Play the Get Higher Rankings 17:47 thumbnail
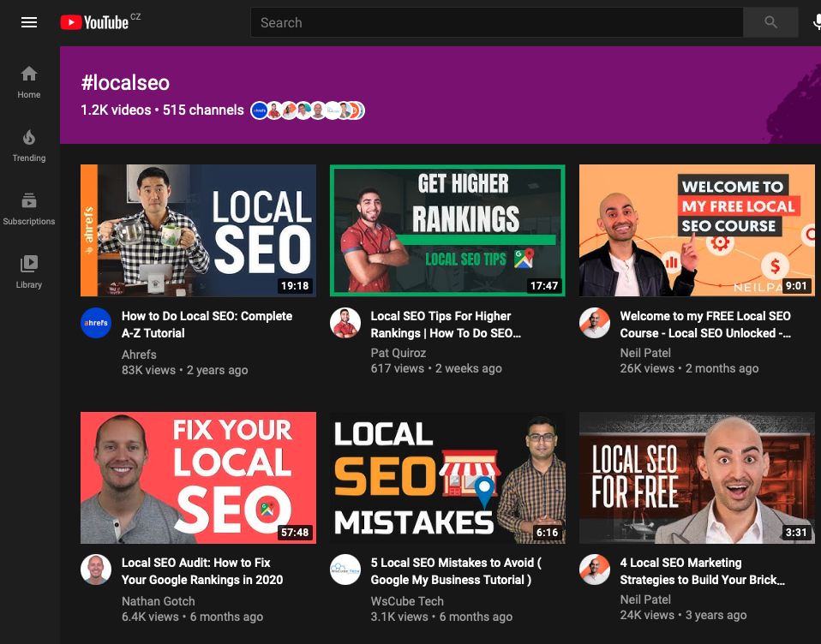Image resolution: width=821 pixels, height=644 pixels. coord(447,230)
